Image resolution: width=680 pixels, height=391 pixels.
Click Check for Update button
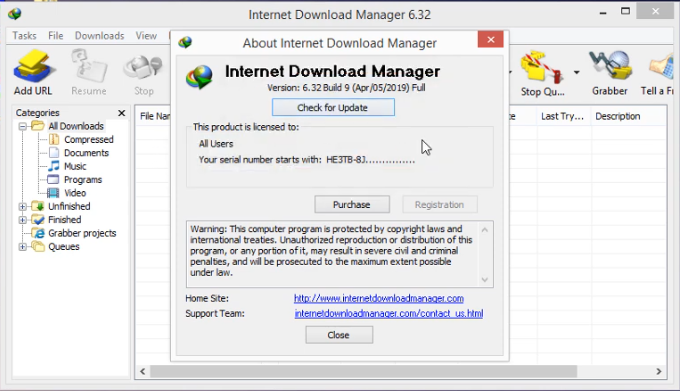(x=333, y=107)
